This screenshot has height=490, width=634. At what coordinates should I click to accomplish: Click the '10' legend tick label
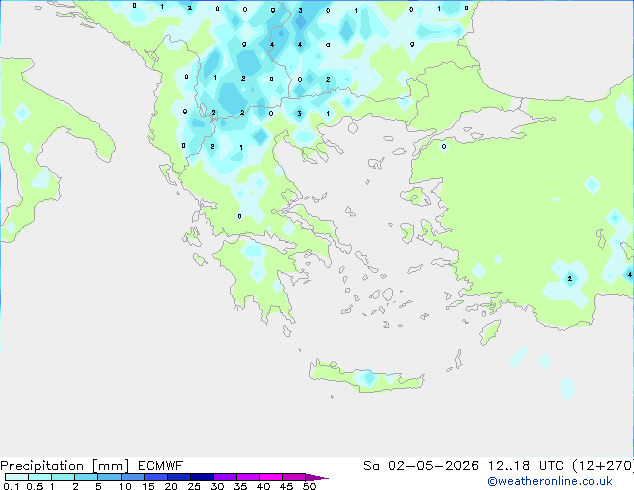click(x=125, y=486)
